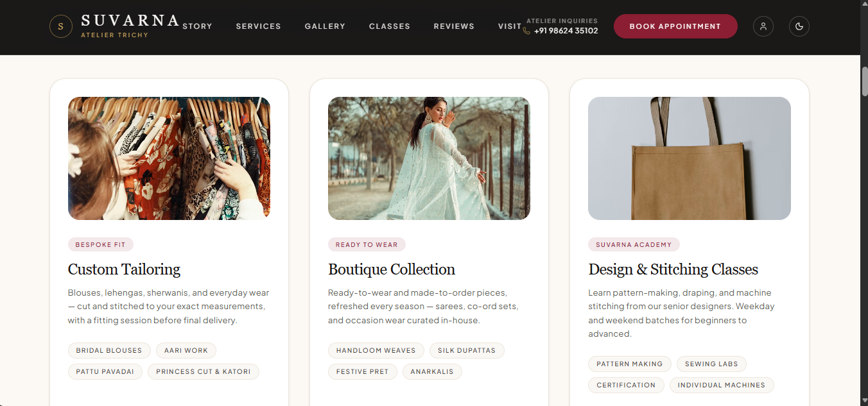Click the Ready to Wear badge
868x406 pixels.
click(x=367, y=244)
